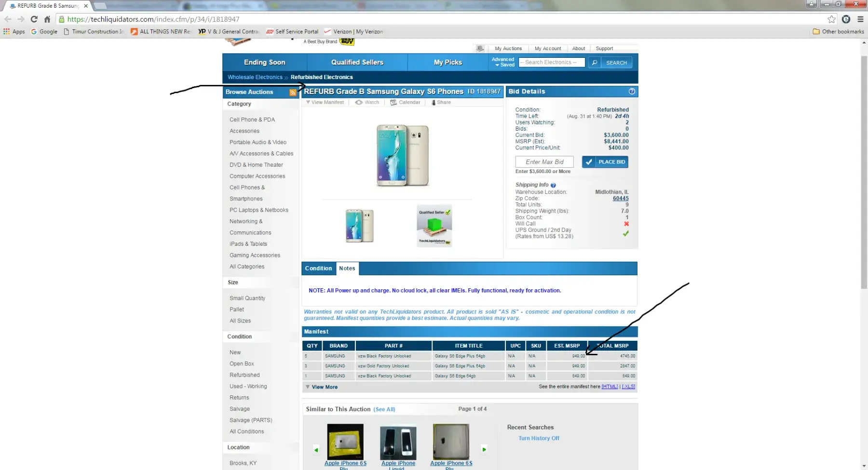This screenshot has height=470, width=868.
Task: Bookmark page with the star icon
Action: (x=831, y=19)
